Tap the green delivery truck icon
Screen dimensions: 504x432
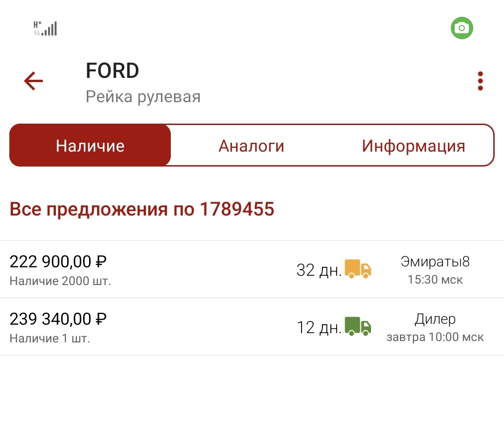tap(358, 326)
